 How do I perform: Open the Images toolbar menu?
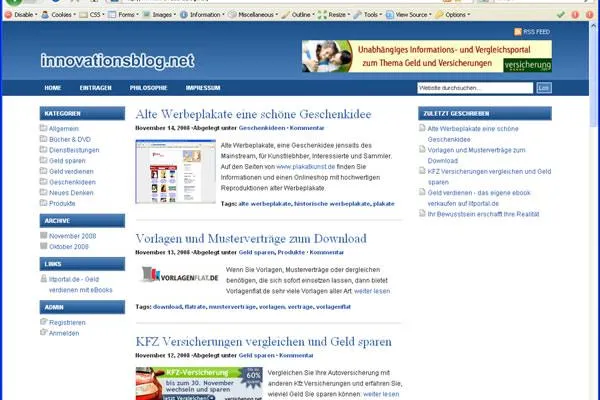159,15
